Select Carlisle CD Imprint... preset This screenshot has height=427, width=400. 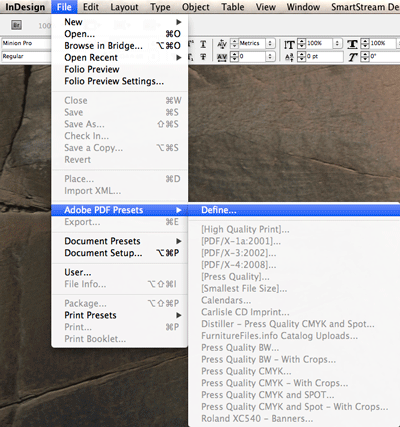pos(294,312)
